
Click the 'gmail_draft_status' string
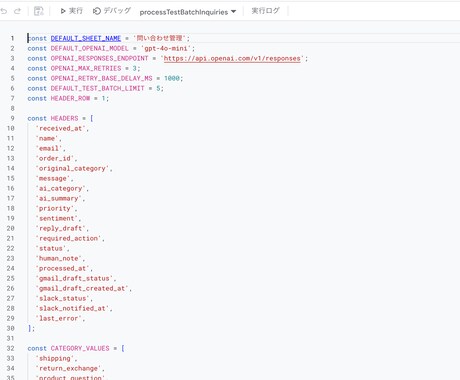[x=74, y=278]
